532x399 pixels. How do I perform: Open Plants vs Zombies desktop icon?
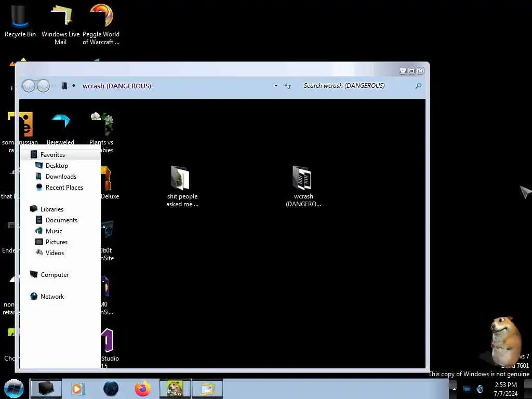click(101, 132)
